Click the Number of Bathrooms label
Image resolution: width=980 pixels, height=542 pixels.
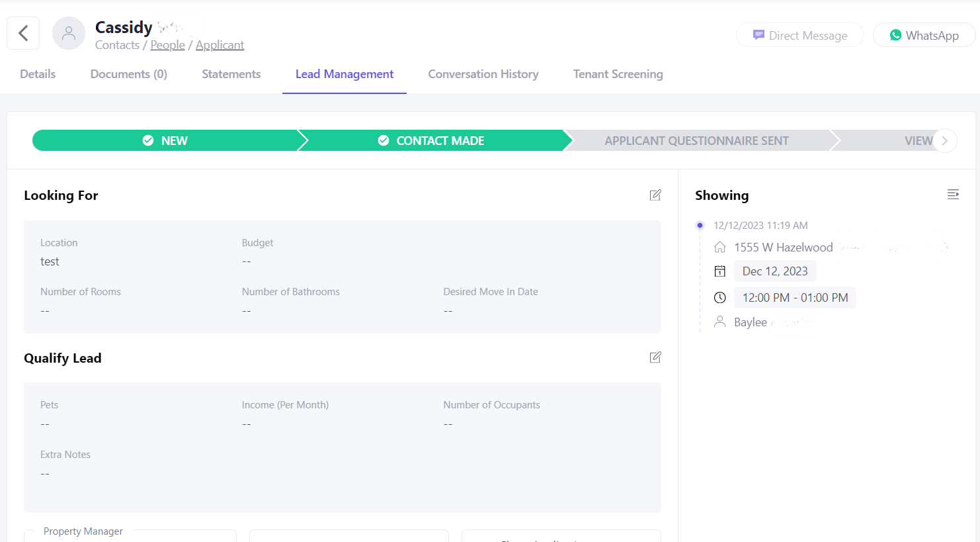click(x=291, y=292)
